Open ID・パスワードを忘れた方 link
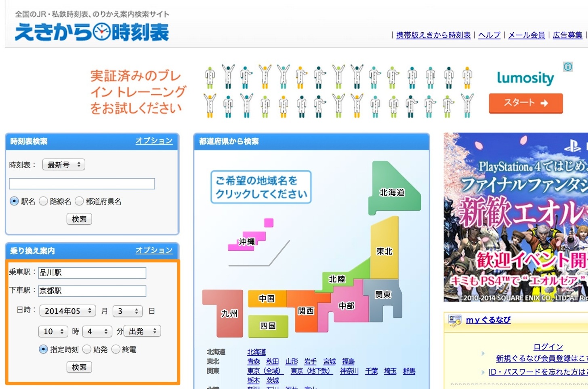Viewport: 588px width, 389px height. (x=538, y=372)
